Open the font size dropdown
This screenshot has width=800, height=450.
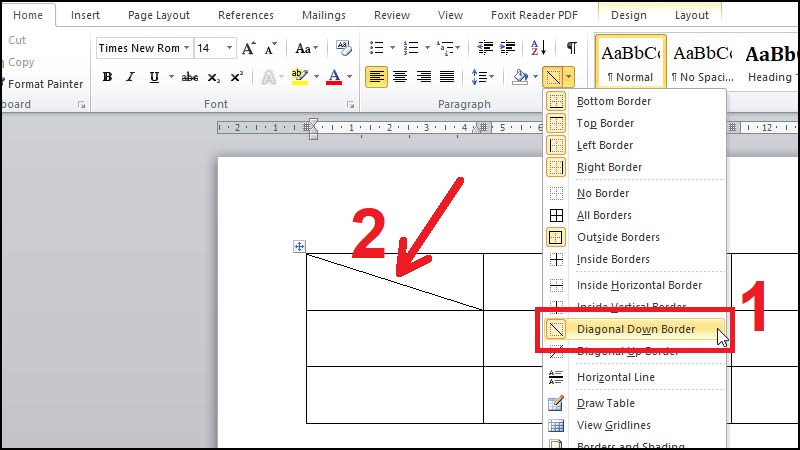[229, 48]
